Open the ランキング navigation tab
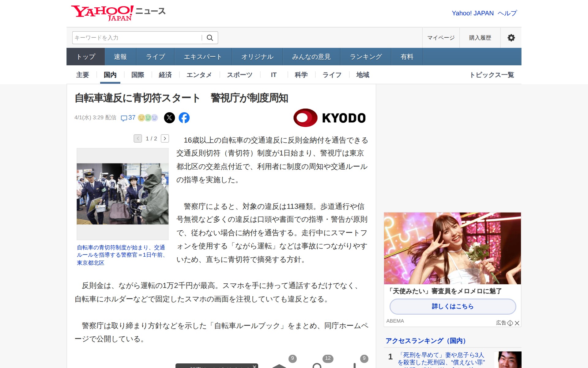 (x=366, y=57)
